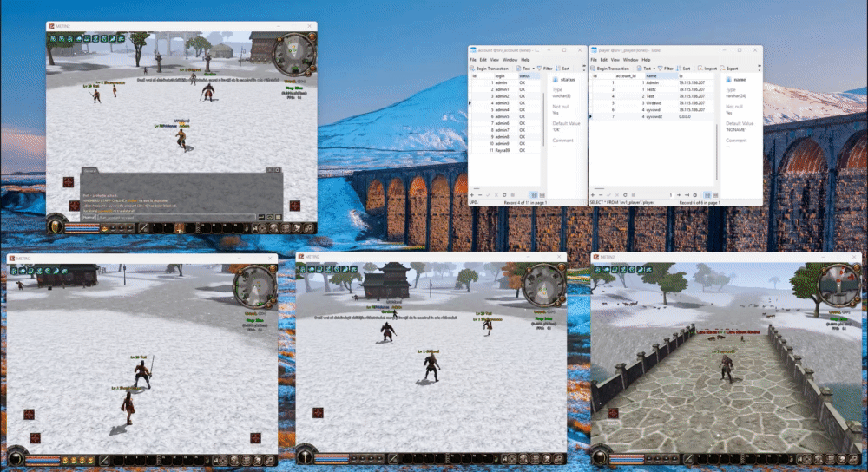
Task: Click the Text tool in the account window toolbar
Action: click(x=523, y=69)
